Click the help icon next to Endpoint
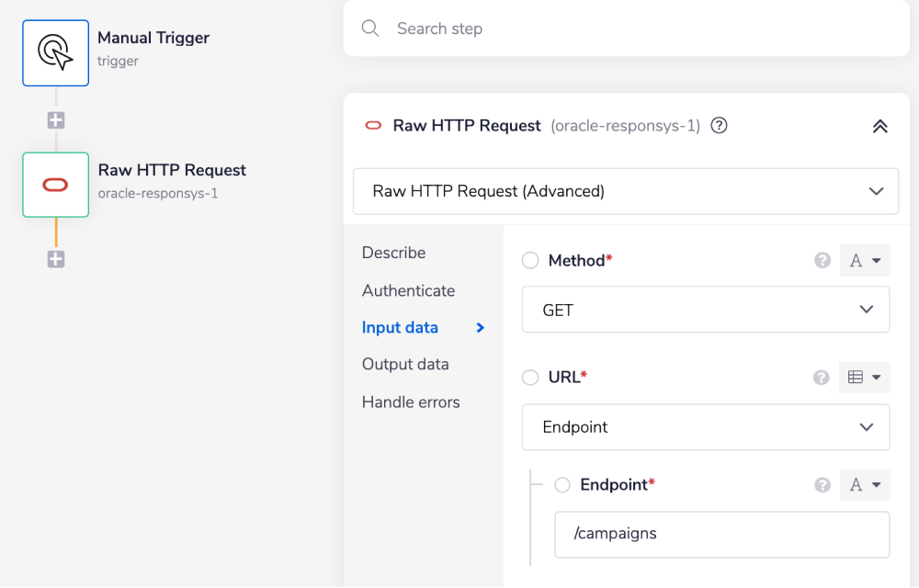Image resolution: width=919 pixels, height=588 pixels. pos(822,485)
